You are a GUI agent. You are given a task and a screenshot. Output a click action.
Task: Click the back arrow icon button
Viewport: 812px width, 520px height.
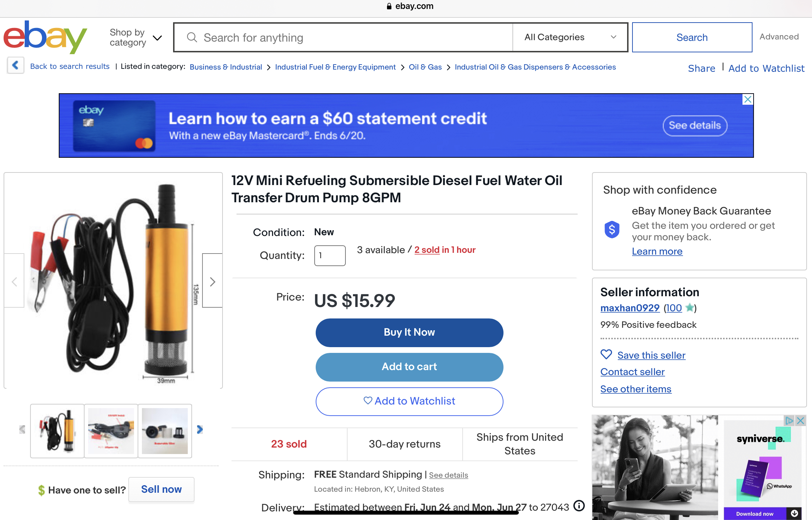(x=15, y=66)
